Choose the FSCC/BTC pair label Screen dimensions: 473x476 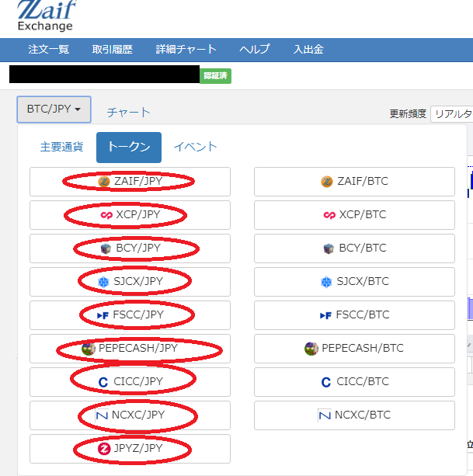pyautogui.click(x=363, y=314)
